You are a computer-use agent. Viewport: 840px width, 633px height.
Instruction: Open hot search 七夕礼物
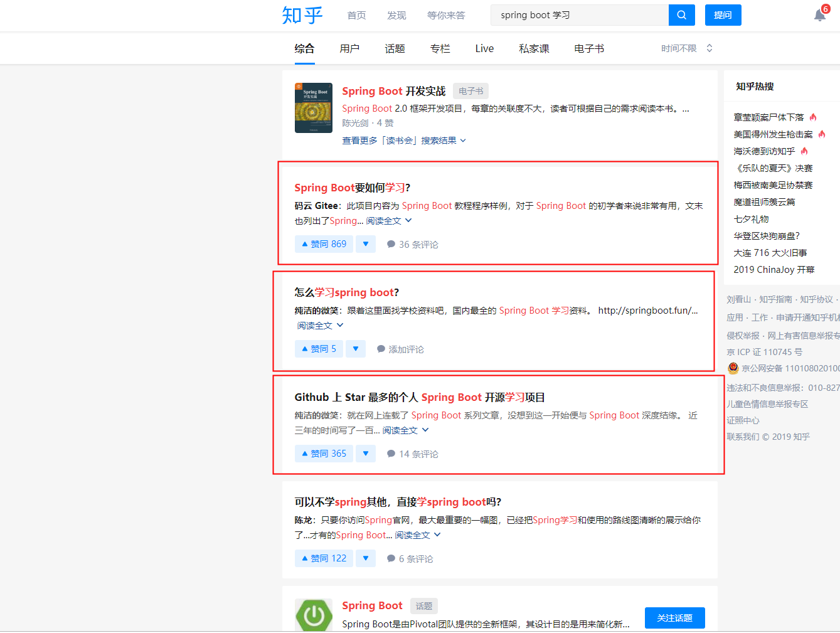(751, 219)
